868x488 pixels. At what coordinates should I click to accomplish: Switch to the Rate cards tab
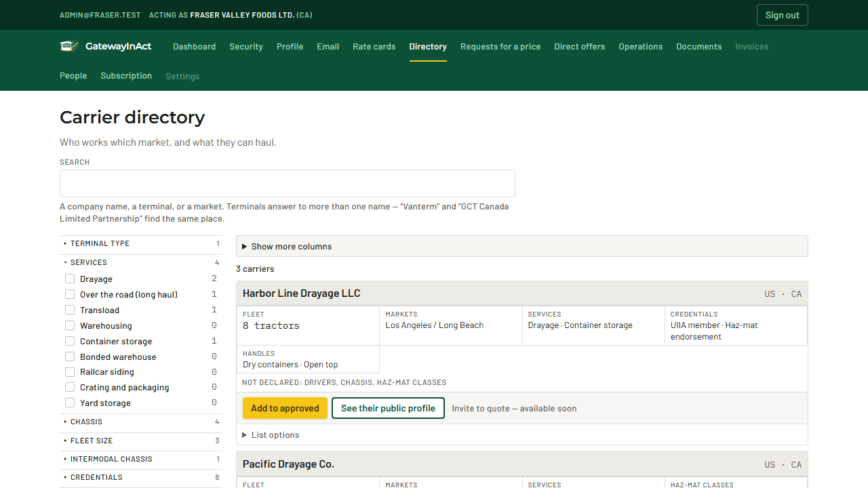point(374,47)
